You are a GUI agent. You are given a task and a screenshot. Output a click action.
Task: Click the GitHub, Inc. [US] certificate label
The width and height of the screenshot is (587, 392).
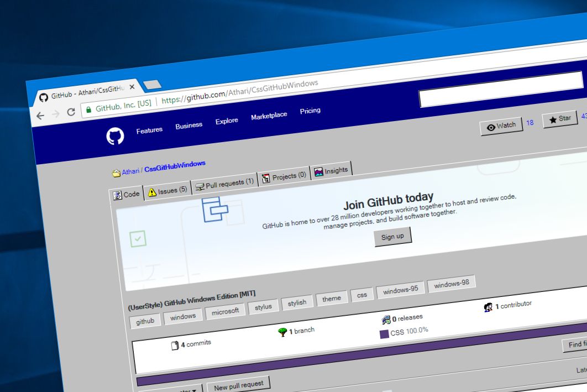[x=123, y=106]
